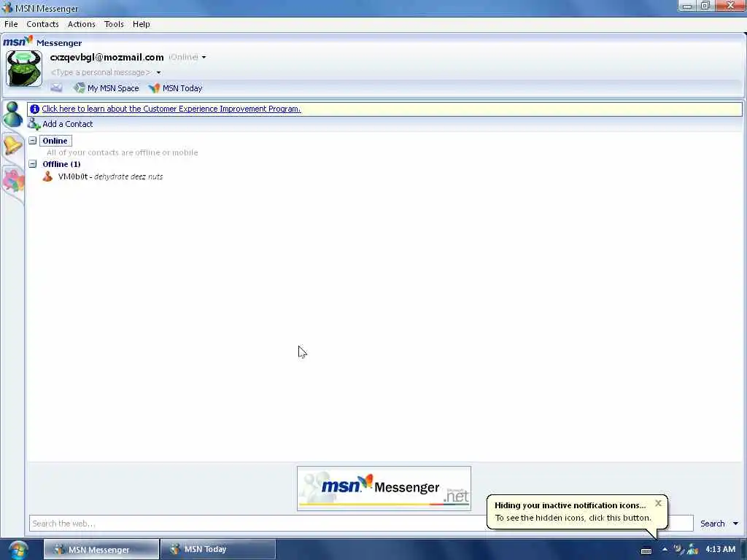Viewport: 747px width, 560px height.
Task: Select contact VM0b0t in Offline list
Action: (x=110, y=176)
